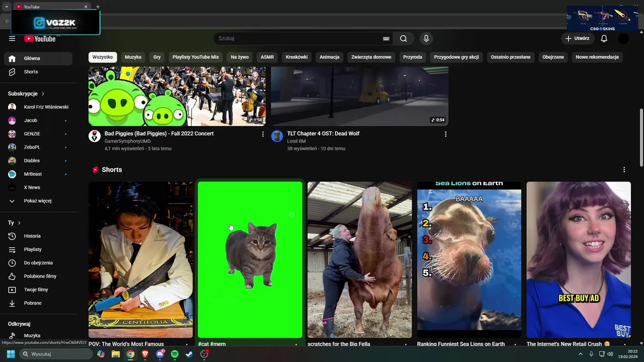644x362 pixels.
Task: Select the Playlisty YouTube Mix chip
Action: pyautogui.click(x=196, y=57)
